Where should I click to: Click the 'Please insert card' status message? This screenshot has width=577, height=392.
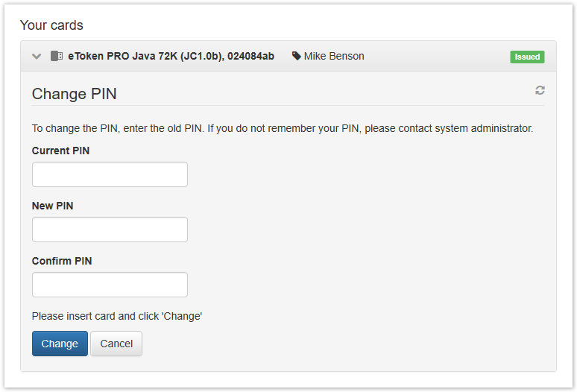tap(117, 316)
